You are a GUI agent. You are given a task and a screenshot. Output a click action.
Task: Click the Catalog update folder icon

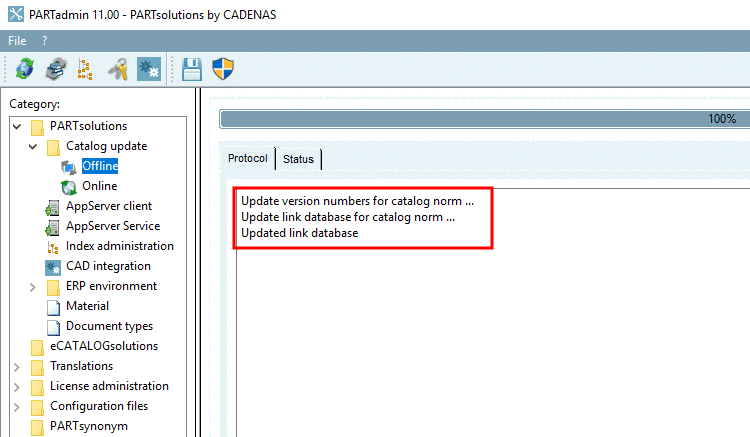pos(53,147)
